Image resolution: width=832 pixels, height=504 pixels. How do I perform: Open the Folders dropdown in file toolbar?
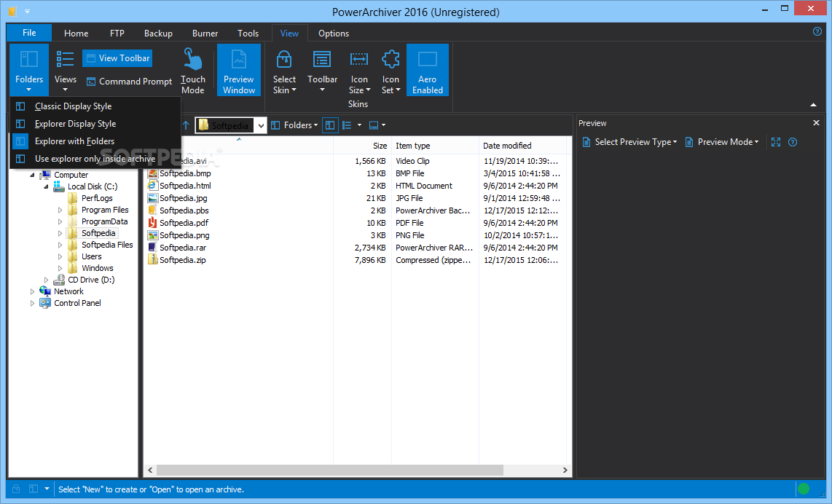[294, 125]
